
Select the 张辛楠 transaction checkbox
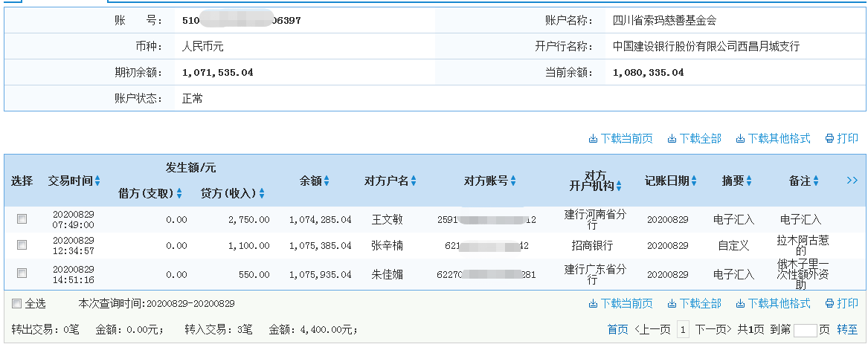(x=22, y=244)
